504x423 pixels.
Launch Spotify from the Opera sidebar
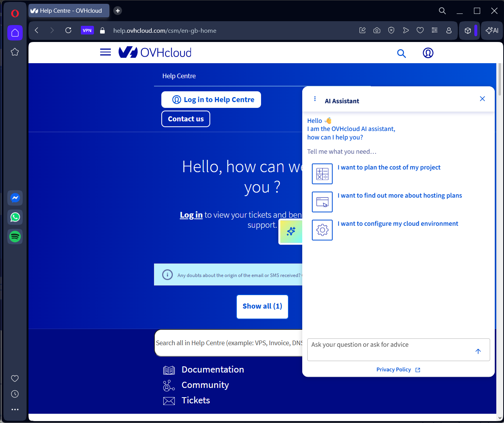pyautogui.click(x=15, y=237)
